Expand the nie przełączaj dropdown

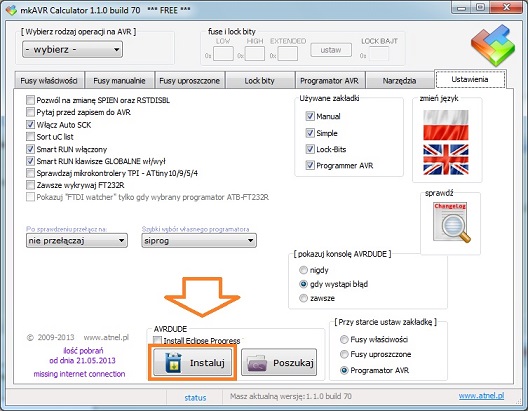coord(77,241)
